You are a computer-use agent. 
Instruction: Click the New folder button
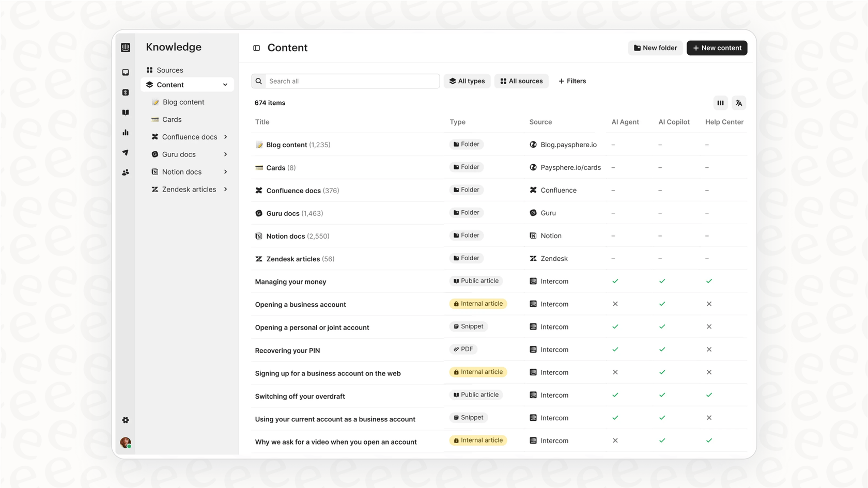[x=655, y=48]
